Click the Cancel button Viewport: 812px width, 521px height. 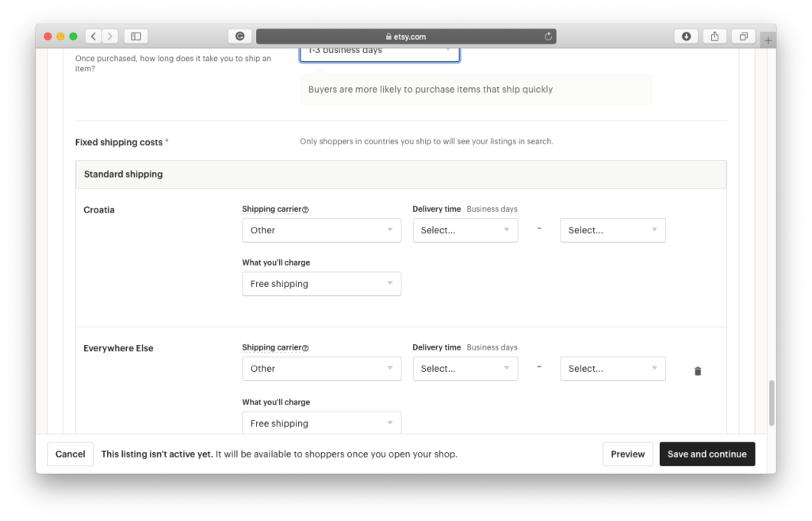71,454
